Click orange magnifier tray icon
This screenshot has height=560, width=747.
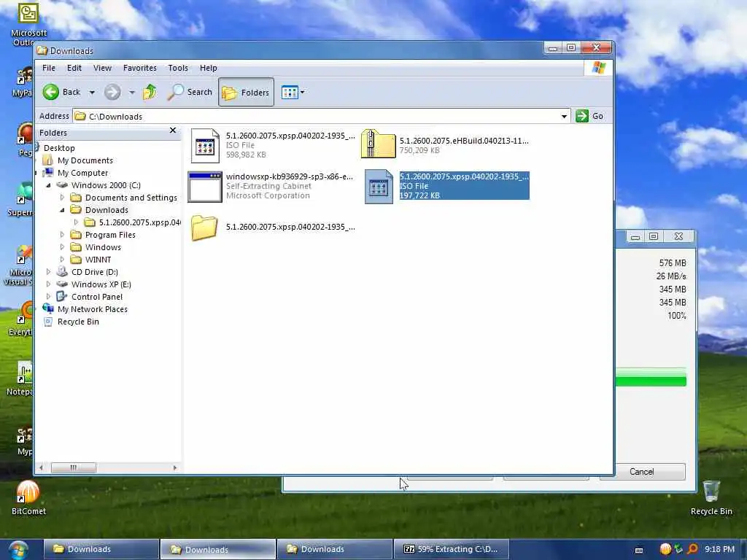[693, 549]
